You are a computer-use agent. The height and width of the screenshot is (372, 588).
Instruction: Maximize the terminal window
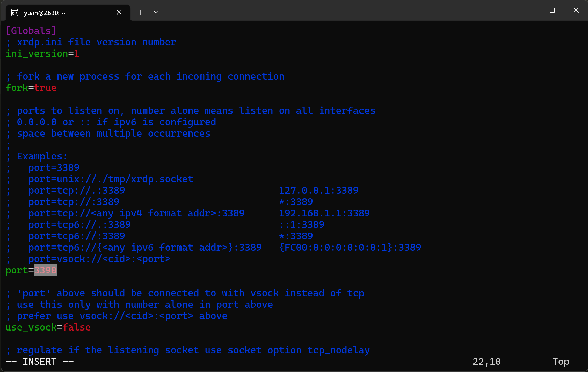point(552,10)
